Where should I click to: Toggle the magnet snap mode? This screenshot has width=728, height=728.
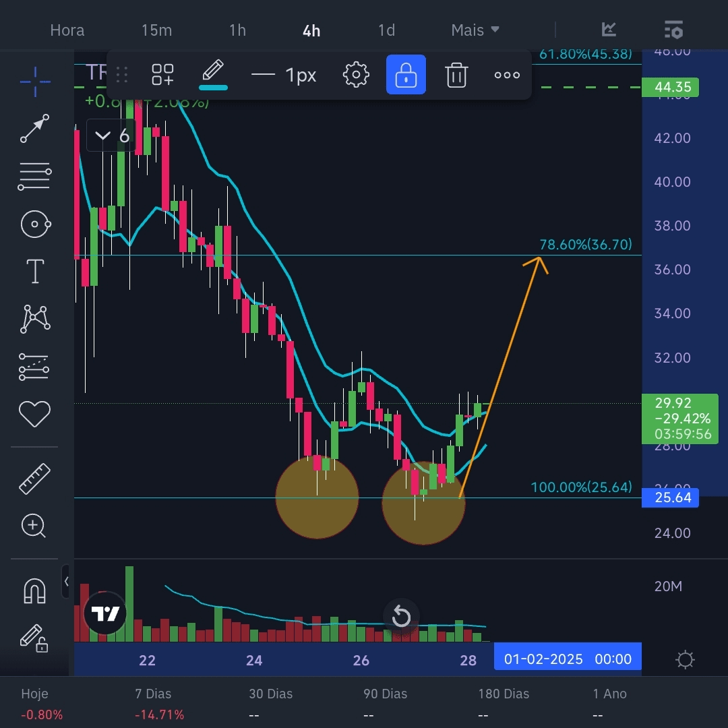coord(35,591)
